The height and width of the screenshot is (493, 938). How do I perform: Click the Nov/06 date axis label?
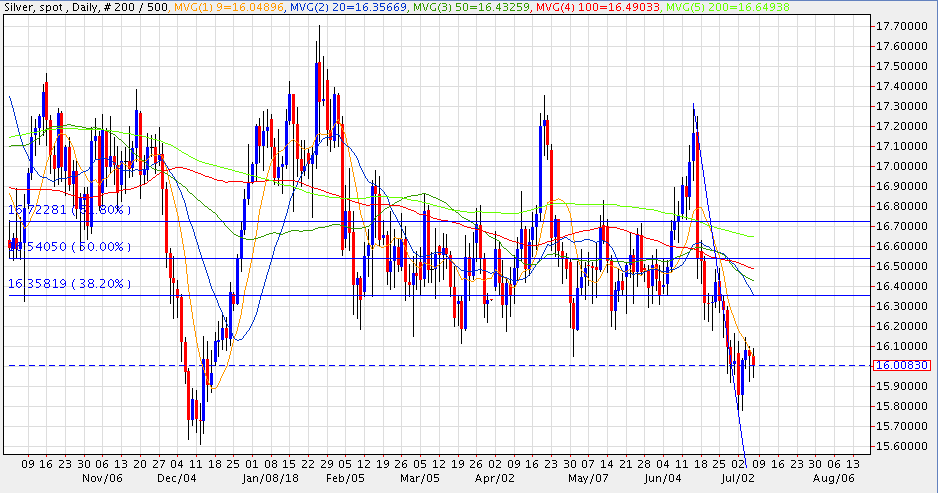[102, 478]
